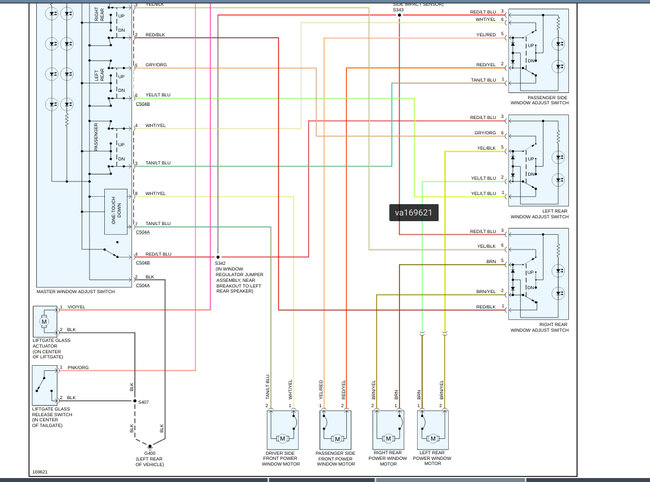Click the LIFTGATE GLASS RELEASE SWITCH label
Viewport: 650px width, 482px height.
[52, 417]
